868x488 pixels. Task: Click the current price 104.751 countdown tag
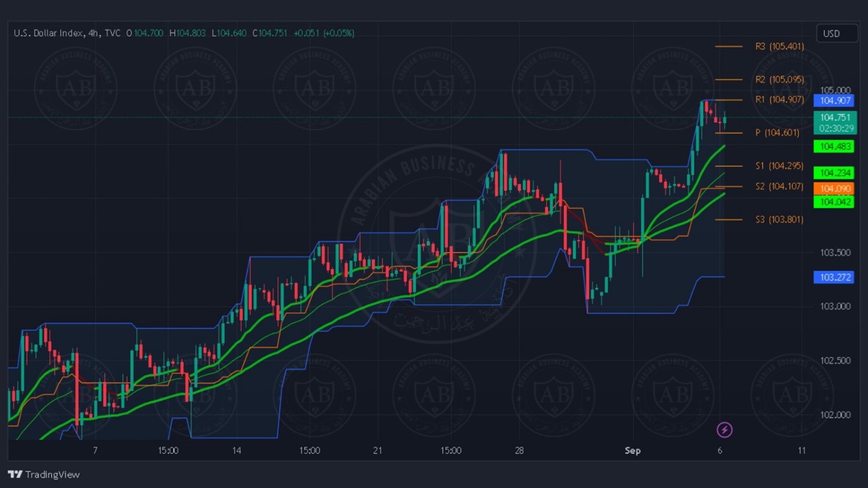coord(835,123)
